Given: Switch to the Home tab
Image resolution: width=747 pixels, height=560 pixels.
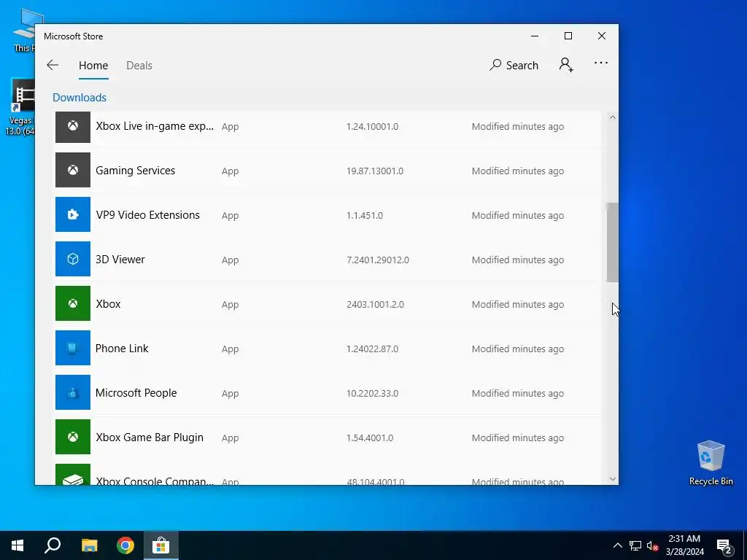Looking at the screenshot, I should click(93, 65).
